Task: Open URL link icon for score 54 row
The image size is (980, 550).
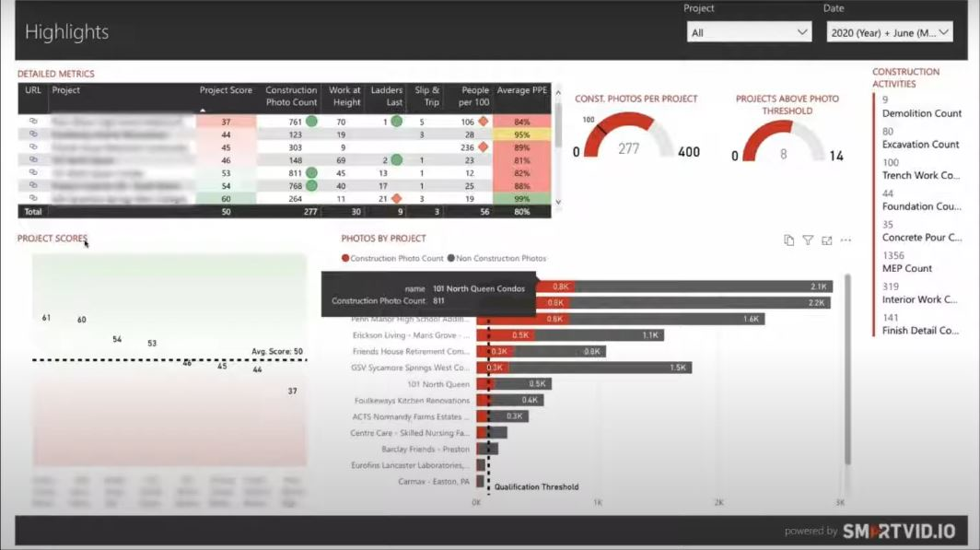Action: click(x=33, y=185)
